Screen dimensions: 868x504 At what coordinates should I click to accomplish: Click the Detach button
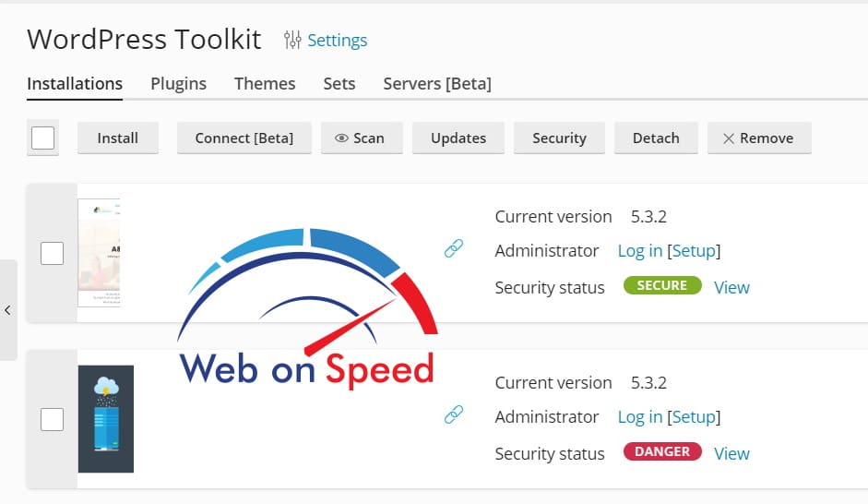pos(656,138)
